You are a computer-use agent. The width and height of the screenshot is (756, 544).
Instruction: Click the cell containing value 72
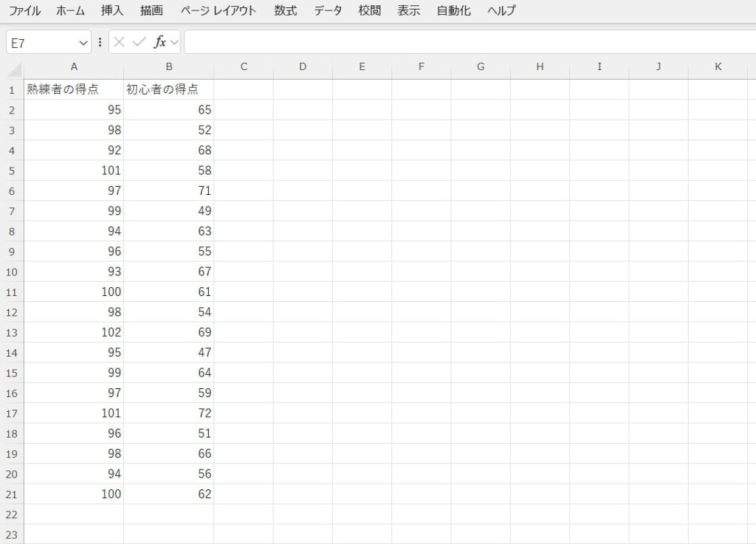169,413
